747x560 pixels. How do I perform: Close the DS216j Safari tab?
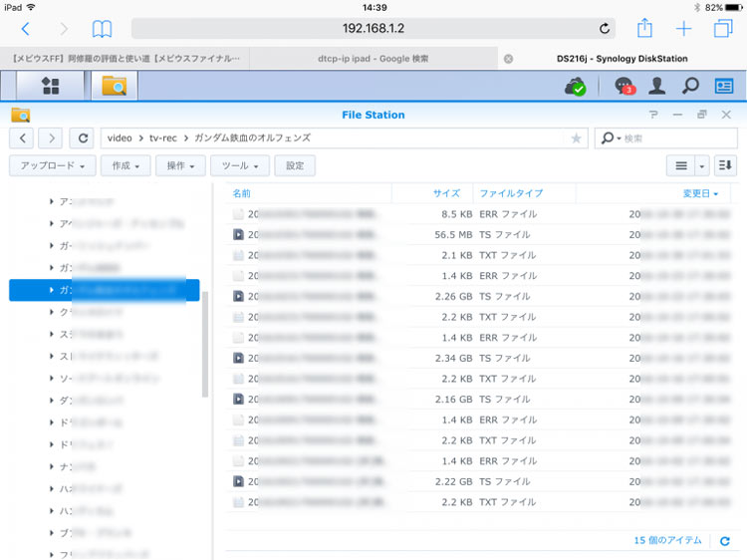coord(508,59)
